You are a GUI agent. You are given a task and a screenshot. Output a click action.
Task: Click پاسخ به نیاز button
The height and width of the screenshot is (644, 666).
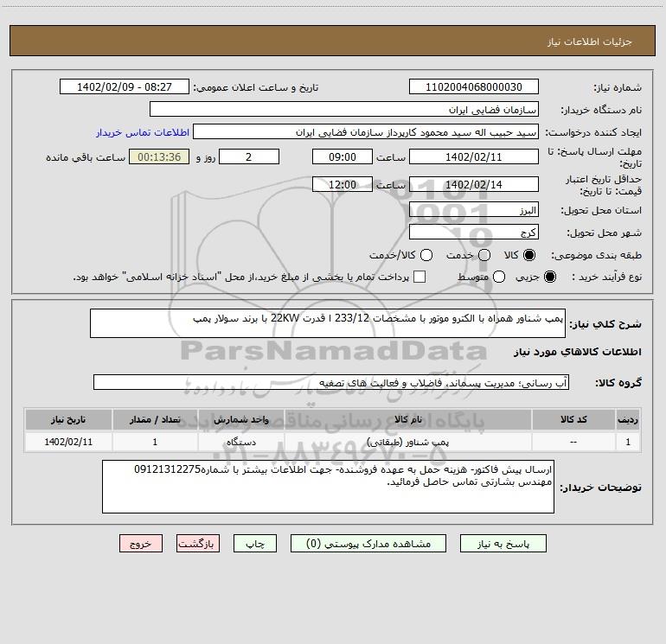tap(503, 544)
